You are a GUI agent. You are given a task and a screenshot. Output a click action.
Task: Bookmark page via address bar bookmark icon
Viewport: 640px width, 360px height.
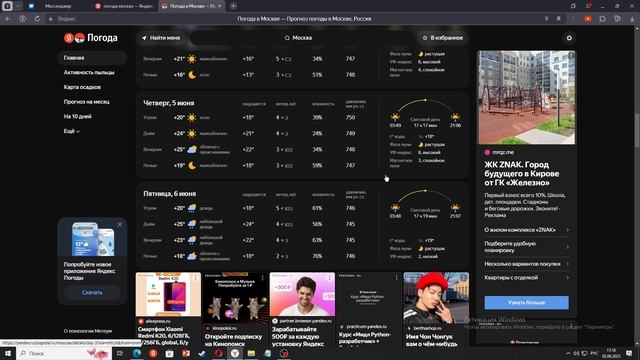[x=558, y=19]
